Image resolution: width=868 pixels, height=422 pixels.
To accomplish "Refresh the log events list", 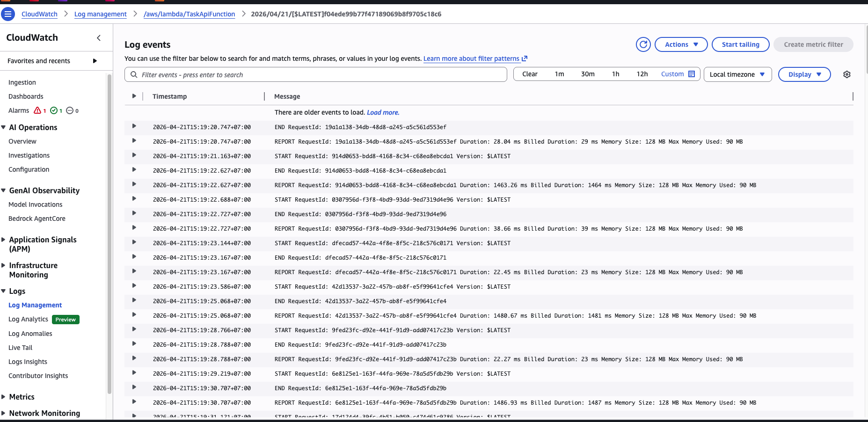I will pos(643,44).
